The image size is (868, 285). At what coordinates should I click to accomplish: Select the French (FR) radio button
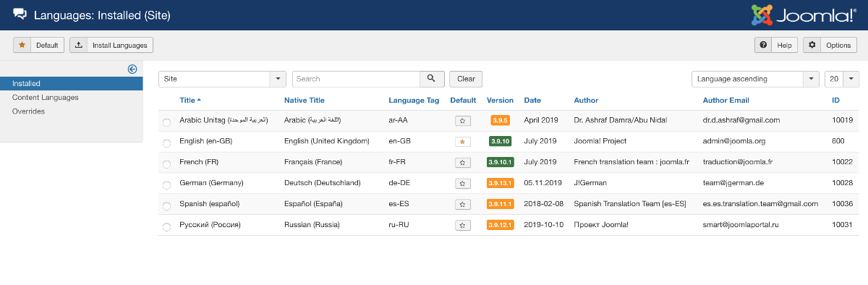[167, 164]
